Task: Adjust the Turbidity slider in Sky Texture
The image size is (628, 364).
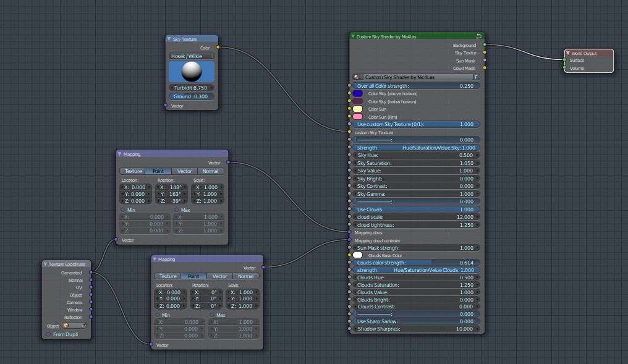Action: coord(190,88)
